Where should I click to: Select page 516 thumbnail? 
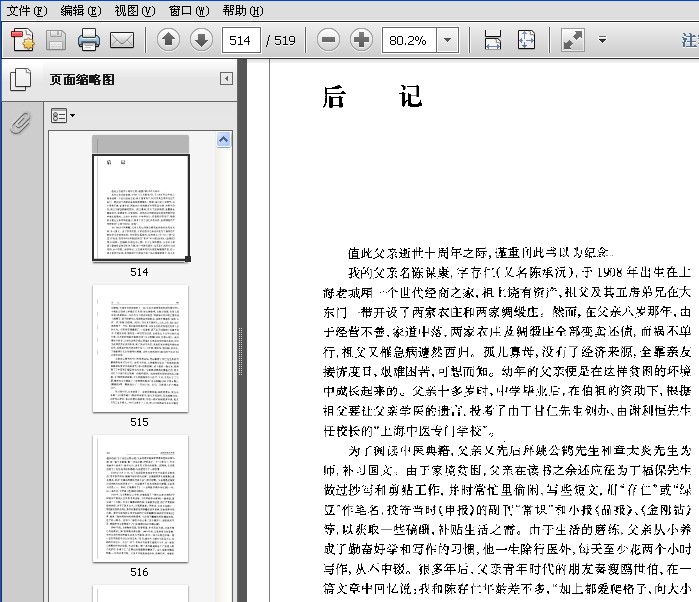[x=140, y=499]
